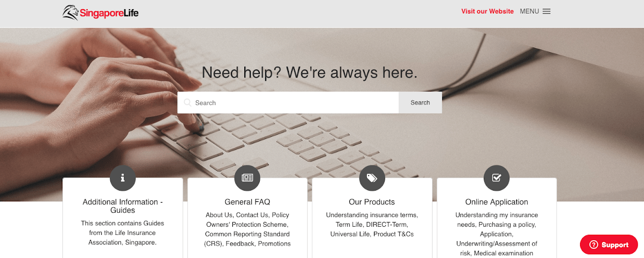Viewport: 644px width, 258px height.
Task: Click the checkmark icon above Online Application
Action: coord(497,178)
